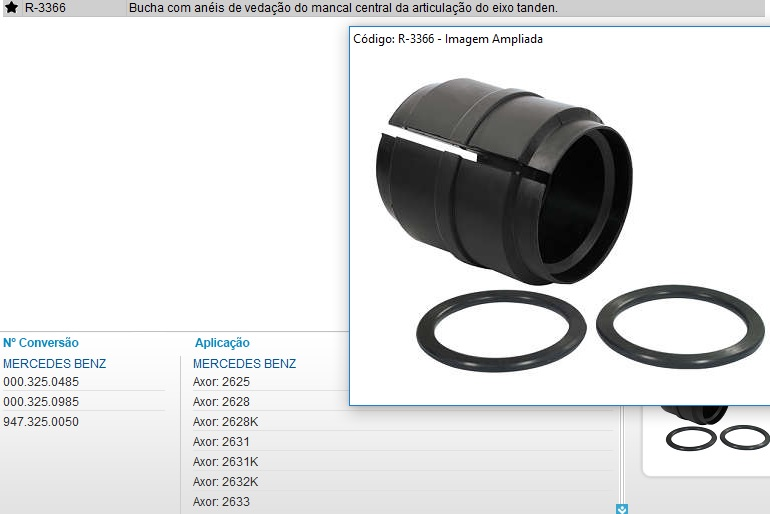Click MERCEDES BENZ under Nº Conversão
Image resolution: width=770 pixels, height=514 pixels.
[x=54, y=364]
